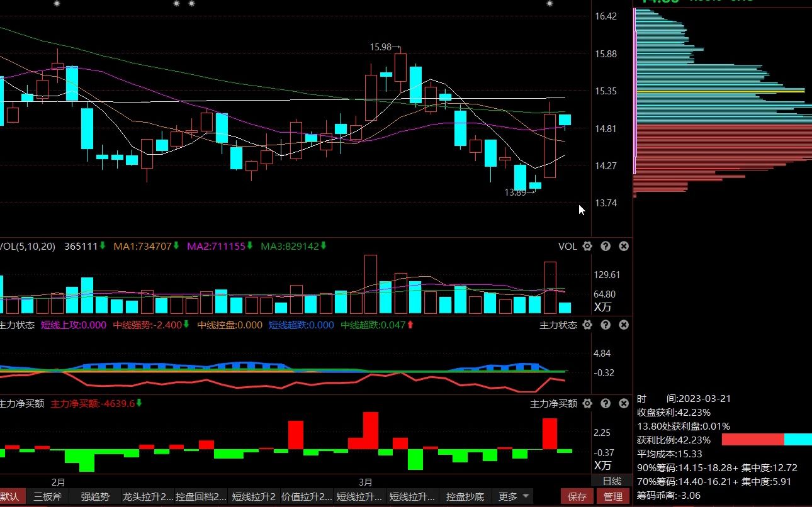Screen dimensions: 812x507
Task: Open settings gear of 主力净买额 panel
Action: [x=587, y=404]
